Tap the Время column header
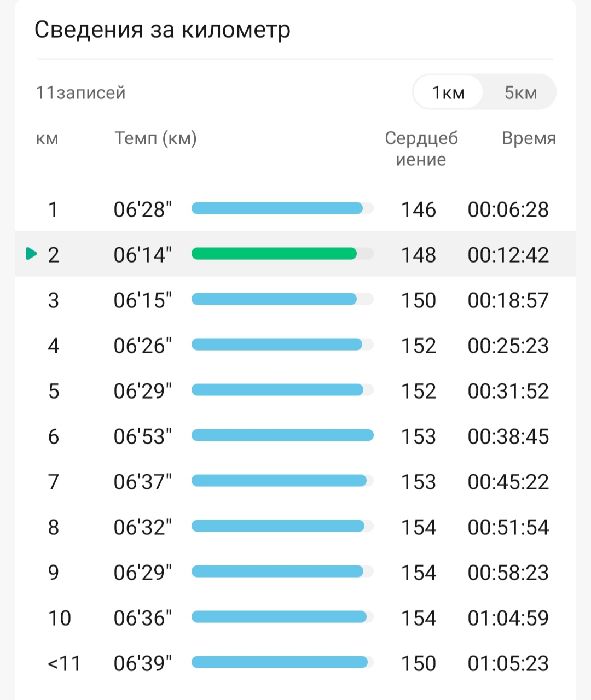Viewport: 591px width, 700px height. [x=529, y=138]
